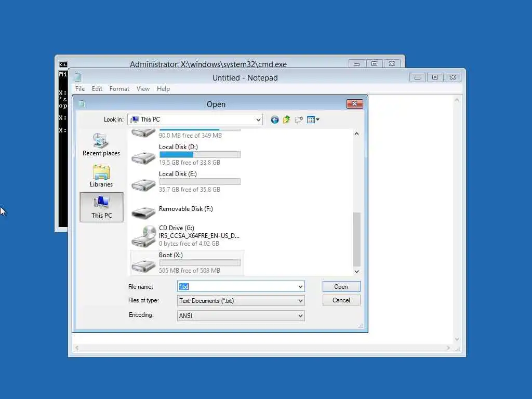
Task: Click the Notepad title bar icon
Action: 77,77
